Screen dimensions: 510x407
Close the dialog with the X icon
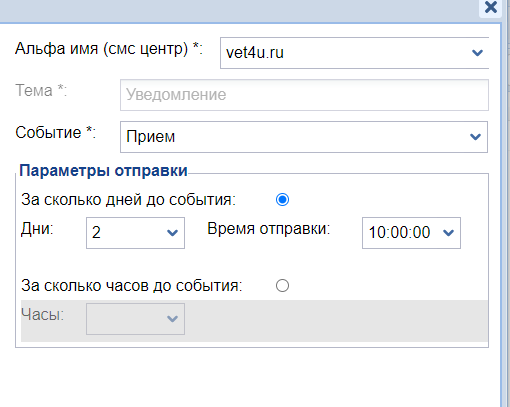491,7
